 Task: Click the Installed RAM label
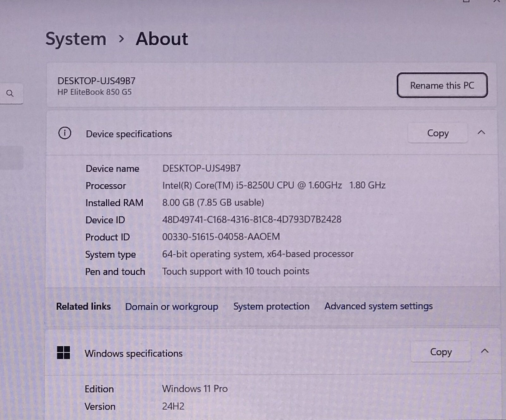[114, 203]
